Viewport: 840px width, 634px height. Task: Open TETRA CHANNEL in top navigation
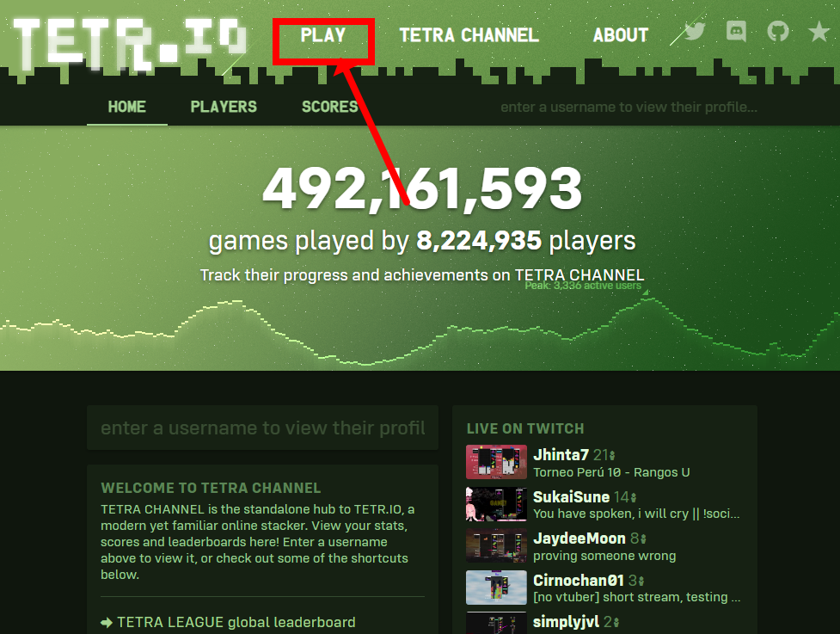(469, 35)
